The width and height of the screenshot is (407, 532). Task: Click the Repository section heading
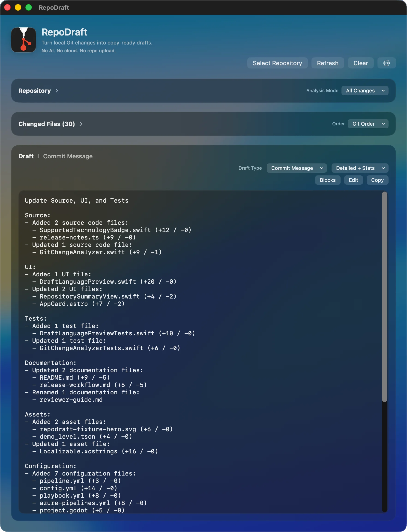35,91
